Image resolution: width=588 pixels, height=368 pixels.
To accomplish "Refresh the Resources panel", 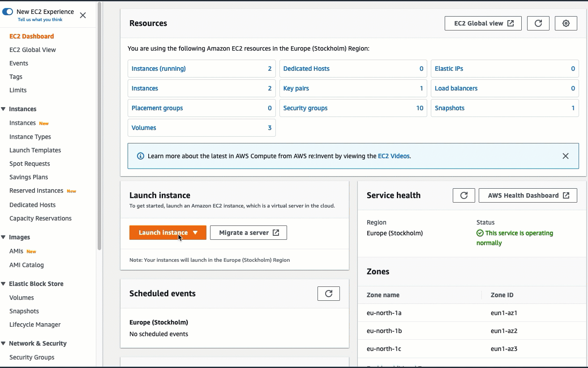I will pos(538,23).
